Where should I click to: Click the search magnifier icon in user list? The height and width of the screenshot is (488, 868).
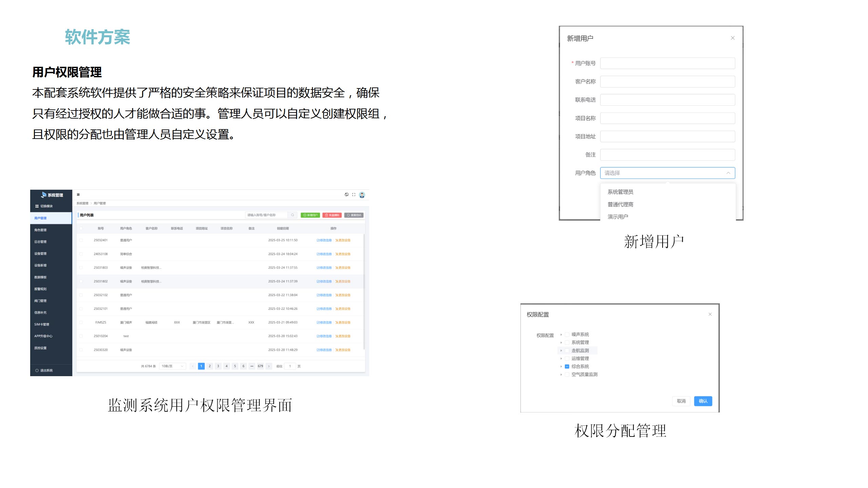click(x=292, y=215)
